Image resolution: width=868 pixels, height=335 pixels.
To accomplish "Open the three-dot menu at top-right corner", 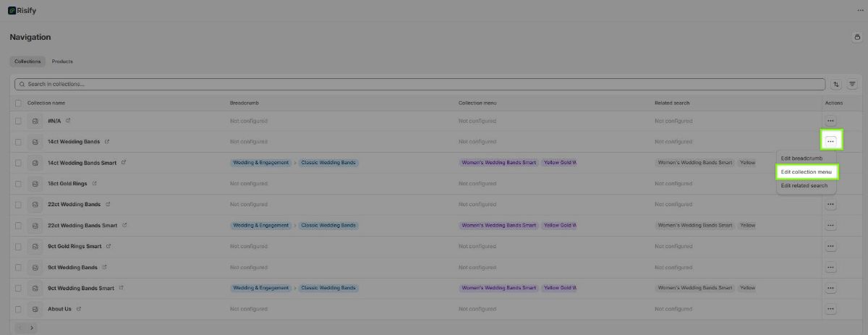I will [859, 10].
